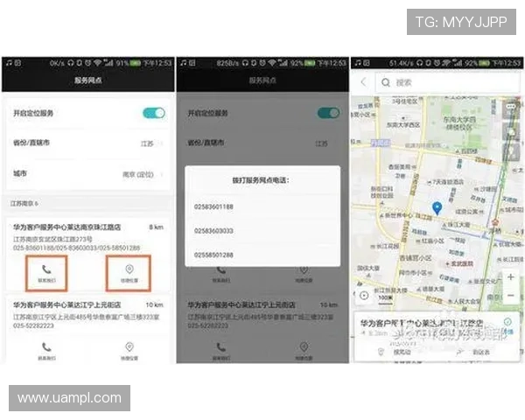Zoom in the map with plus button

click(x=511, y=277)
